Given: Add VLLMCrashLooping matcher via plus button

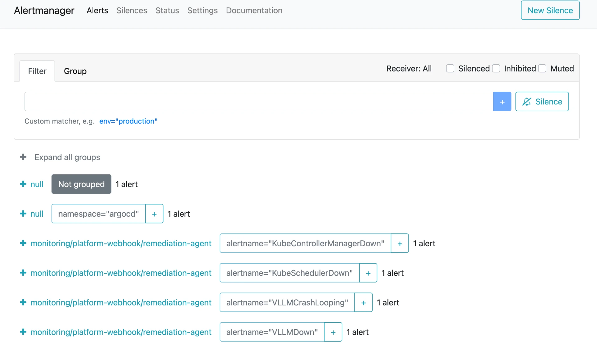Looking at the screenshot, I should pyautogui.click(x=363, y=302).
